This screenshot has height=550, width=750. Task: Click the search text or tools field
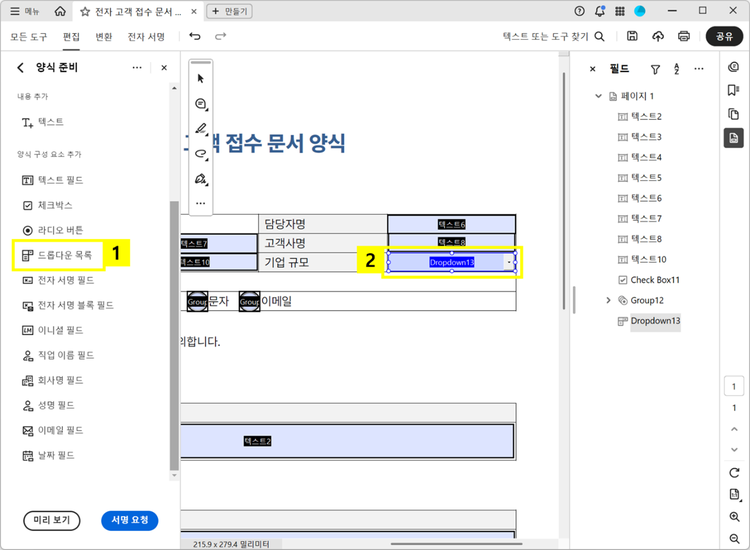pos(553,36)
